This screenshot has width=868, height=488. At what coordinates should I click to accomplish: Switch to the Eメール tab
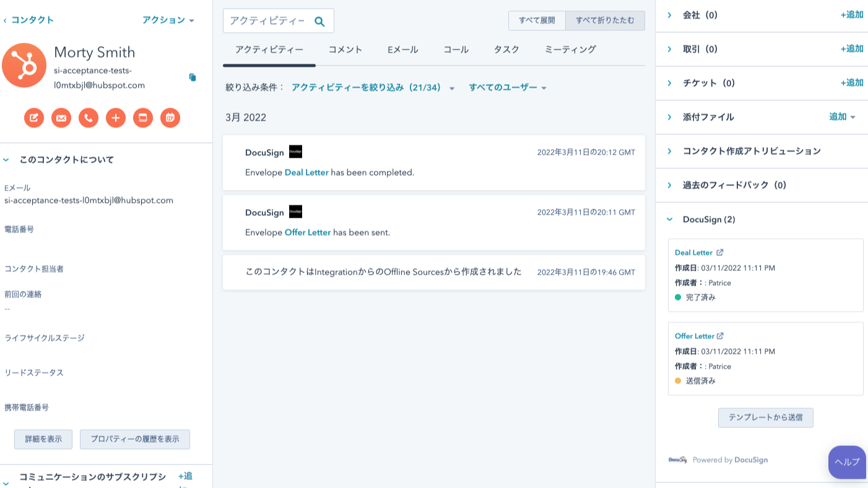tap(402, 49)
